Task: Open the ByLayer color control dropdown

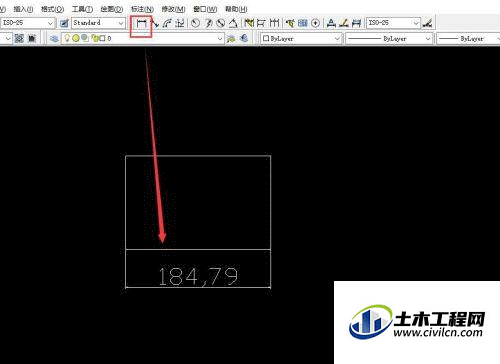Action: tap(337, 39)
